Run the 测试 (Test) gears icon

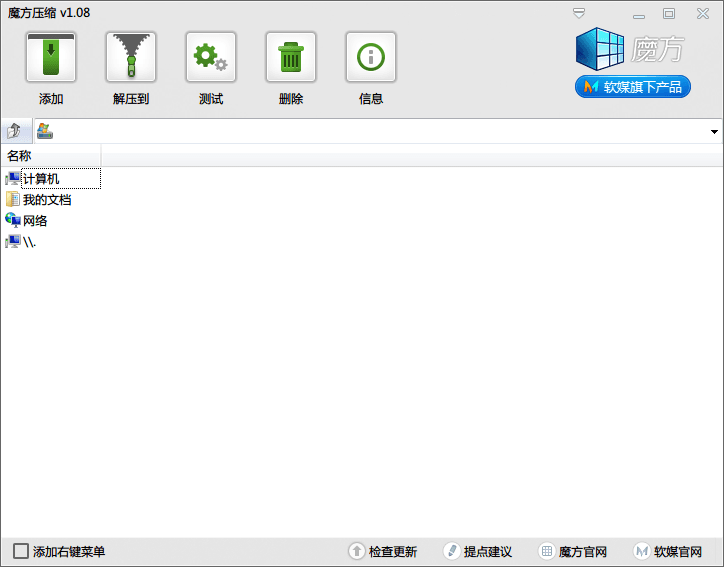(211, 57)
